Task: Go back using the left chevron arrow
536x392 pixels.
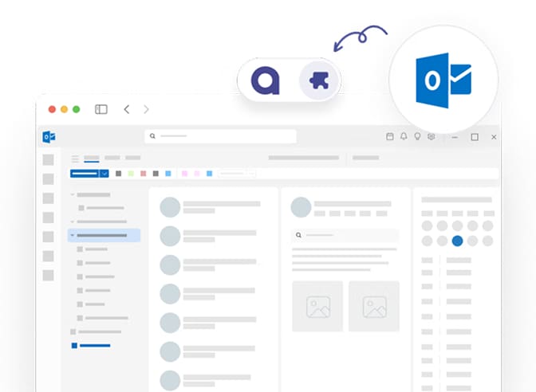Action: coord(127,109)
